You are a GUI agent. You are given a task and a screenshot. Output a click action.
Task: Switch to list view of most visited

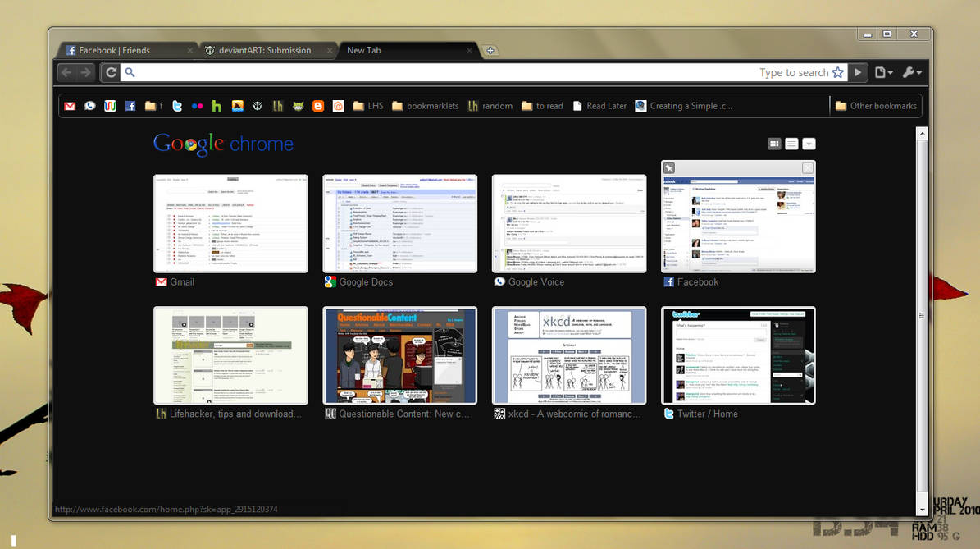[791, 144]
